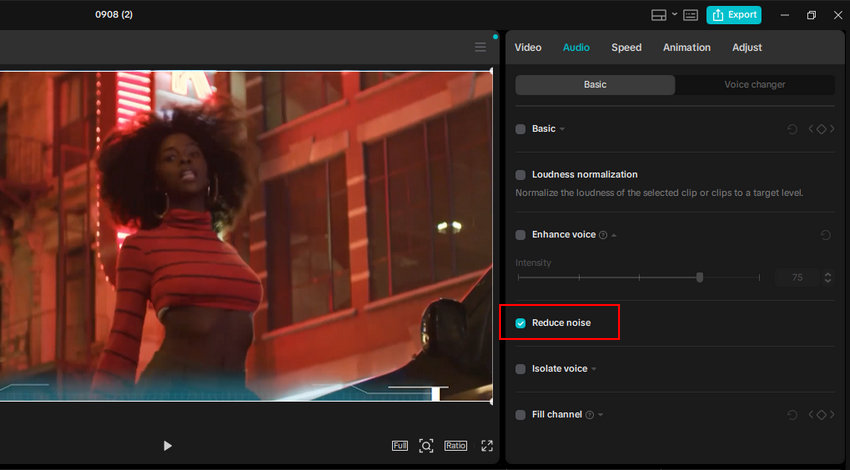Expand the layout dropdown arrow beside Export
This screenshot has height=470, width=850.
674,14
